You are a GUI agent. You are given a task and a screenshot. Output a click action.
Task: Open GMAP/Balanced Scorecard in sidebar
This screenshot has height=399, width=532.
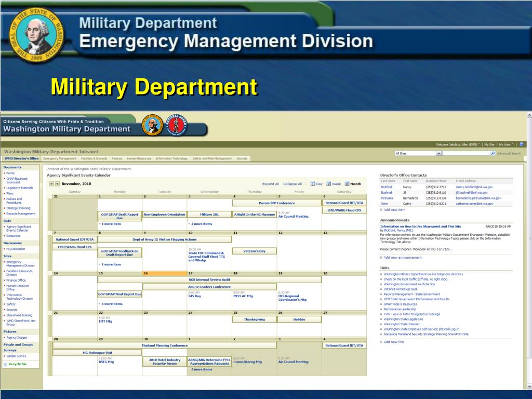[17, 180]
